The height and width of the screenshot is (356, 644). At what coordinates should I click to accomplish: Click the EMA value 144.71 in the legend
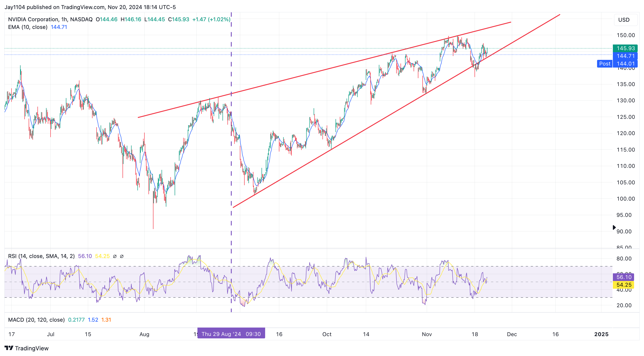tap(59, 27)
